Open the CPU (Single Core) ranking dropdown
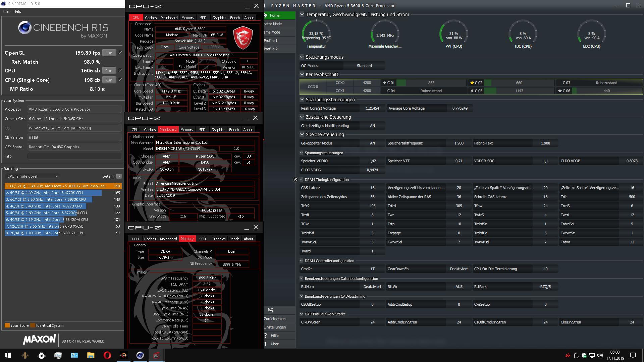This screenshot has height=362, width=644. [33, 176]
